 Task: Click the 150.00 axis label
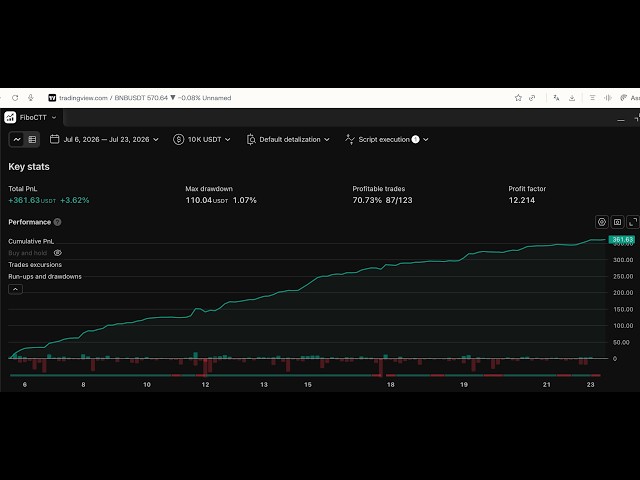[623, 309]
